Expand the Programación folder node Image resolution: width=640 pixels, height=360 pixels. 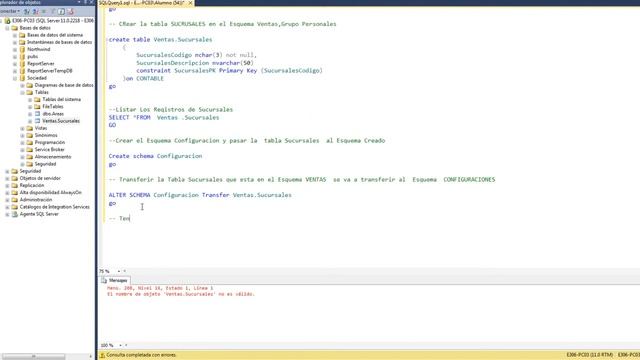(x=22, y=142)
